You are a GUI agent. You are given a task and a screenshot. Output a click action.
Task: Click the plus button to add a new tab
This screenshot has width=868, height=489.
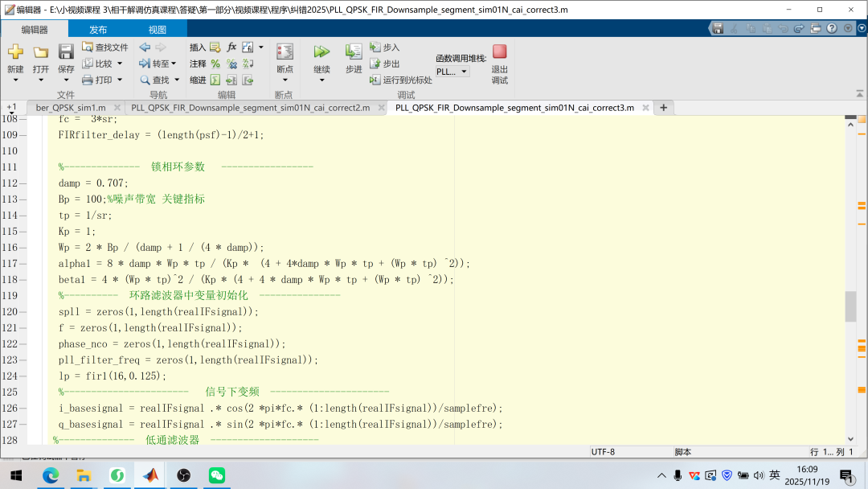click(x=663, y=108)
